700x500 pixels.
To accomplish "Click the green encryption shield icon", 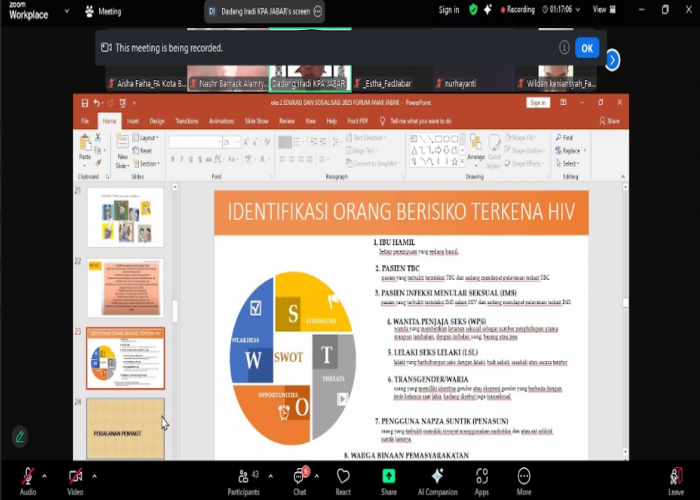I will pos(473,10).
